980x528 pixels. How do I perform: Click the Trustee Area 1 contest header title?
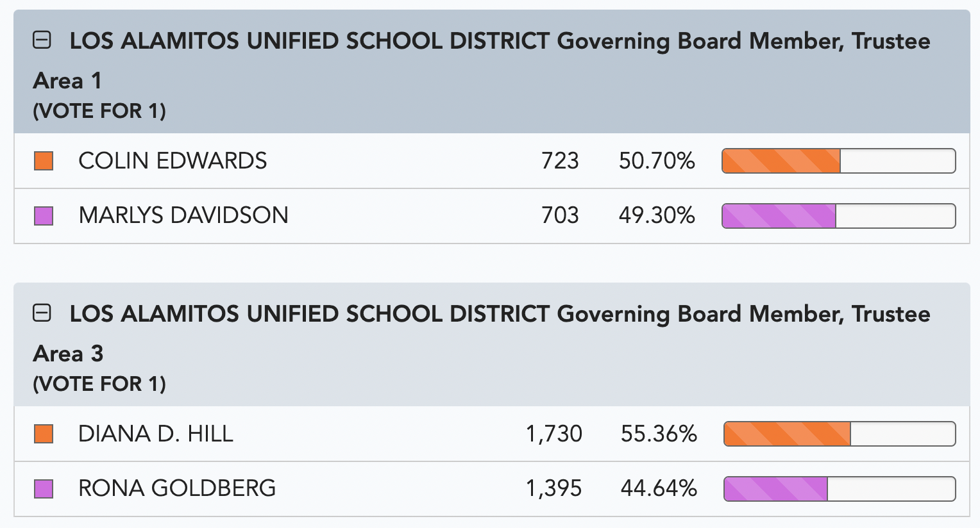click(482, 61)
